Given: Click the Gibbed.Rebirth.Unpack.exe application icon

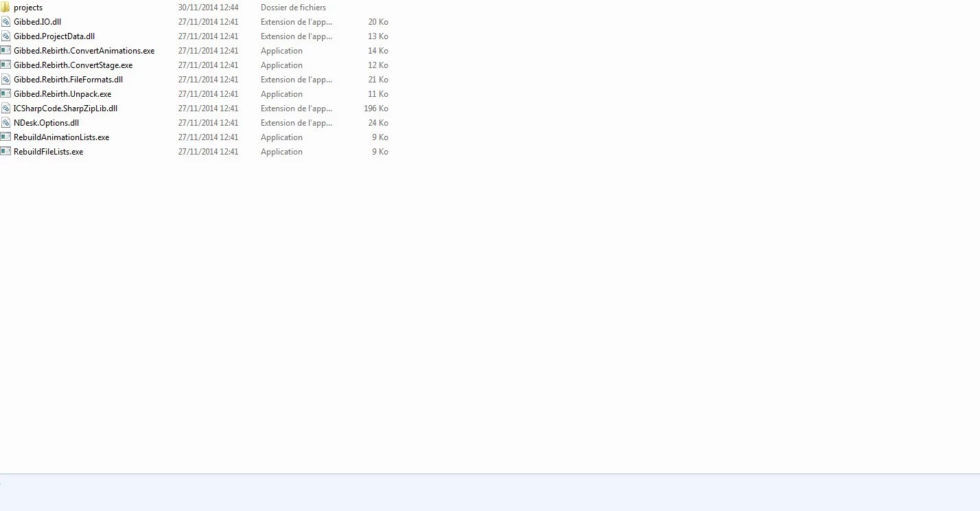Looking at the screenshot, I should point(5,94).
